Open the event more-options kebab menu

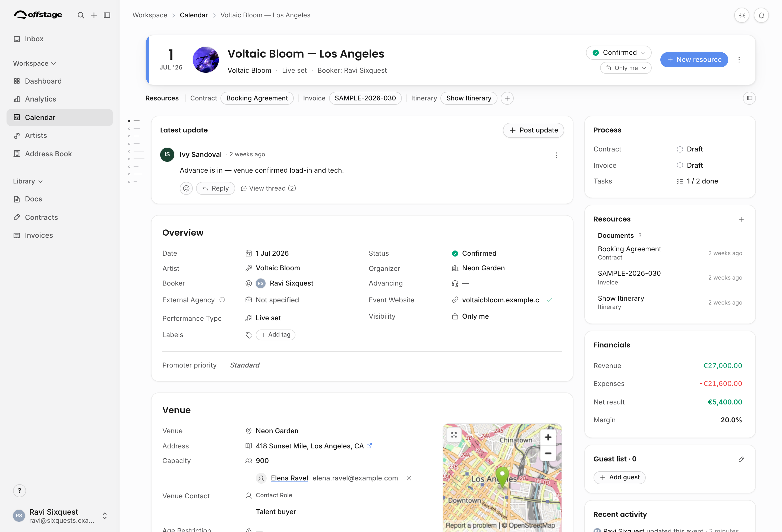739,59
